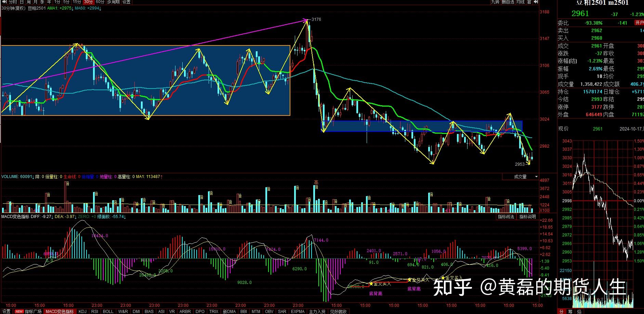Open the 成交量 indicator dropdown
The width and height of the screenshot is (644, 314).
[521, 177]
